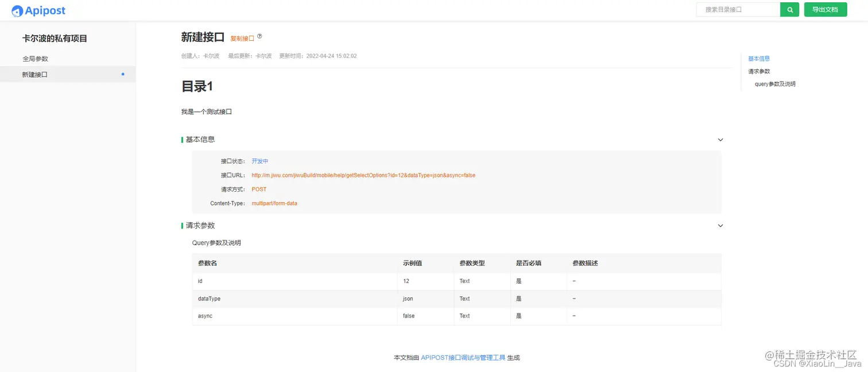Click the POST request method value
Screen dimensions: 868x372
(x=259, y=189)
